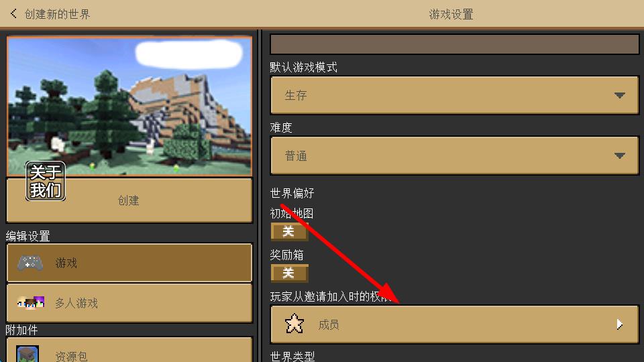644x362 pixels.
Task: Click the 创建新的世界 title text
Action: click(57, 14)
